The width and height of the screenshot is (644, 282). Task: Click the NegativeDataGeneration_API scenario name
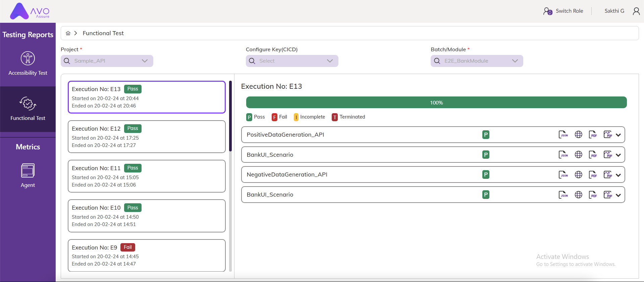[287, 174]
